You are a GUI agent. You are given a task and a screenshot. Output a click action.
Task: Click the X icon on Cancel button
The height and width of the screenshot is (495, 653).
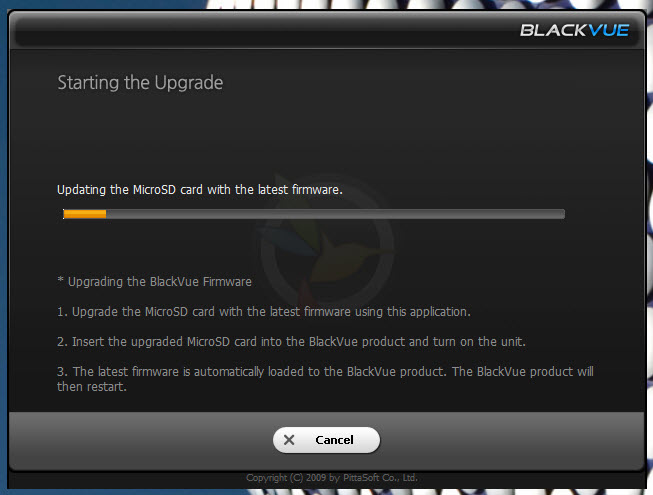289,440
